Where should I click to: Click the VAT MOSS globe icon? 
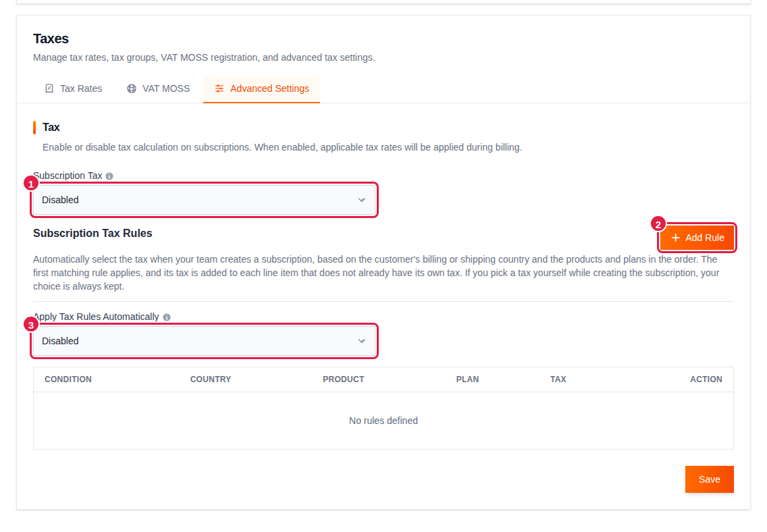pyautogui.click(x=132, y=88)
